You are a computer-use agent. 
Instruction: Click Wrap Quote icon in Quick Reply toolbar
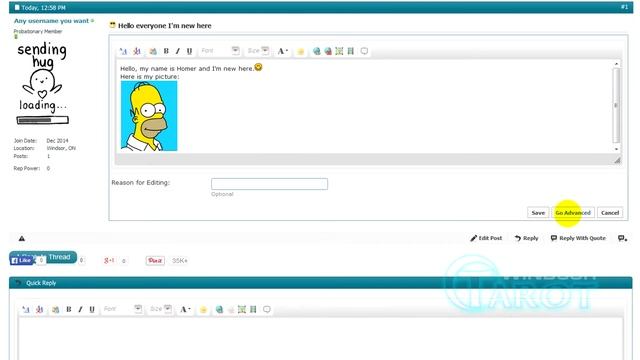tap(267, 309)
